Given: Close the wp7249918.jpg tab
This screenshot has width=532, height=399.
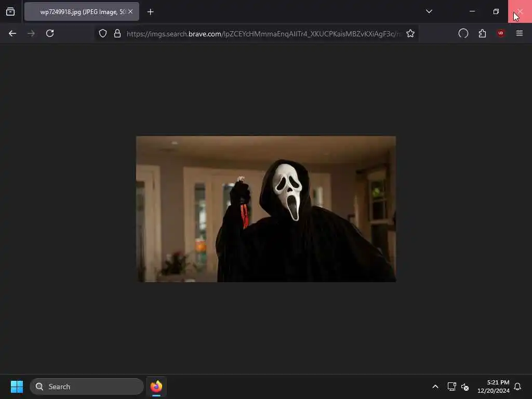Looking at the screenshot, I should [x=130, y=11].
